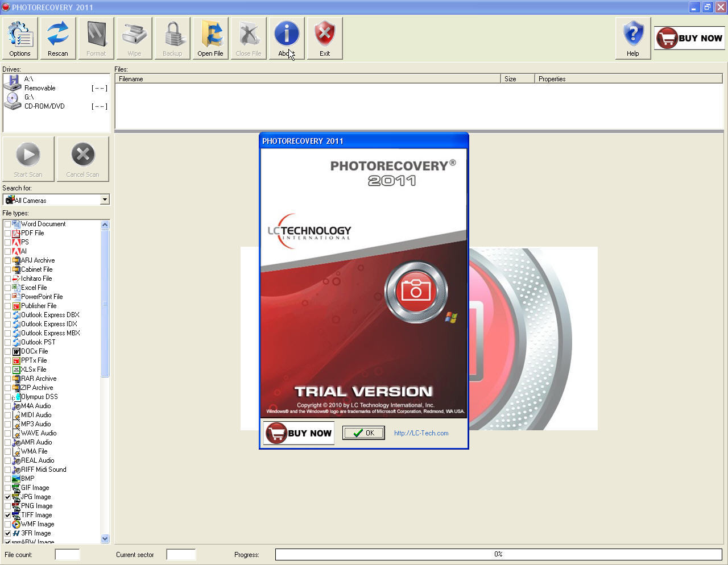Click the "M4A Audio" entry
The image size is (728, 565).
tap(36, 406)
